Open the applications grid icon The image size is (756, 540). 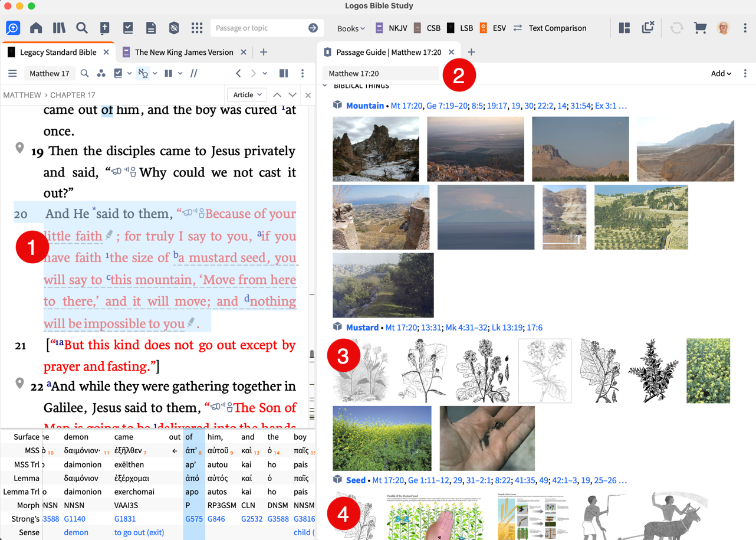point(197,28)
